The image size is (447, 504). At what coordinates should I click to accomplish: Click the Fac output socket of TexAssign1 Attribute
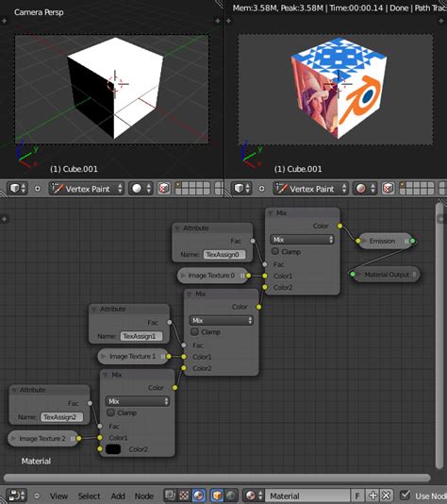[169, 322]
